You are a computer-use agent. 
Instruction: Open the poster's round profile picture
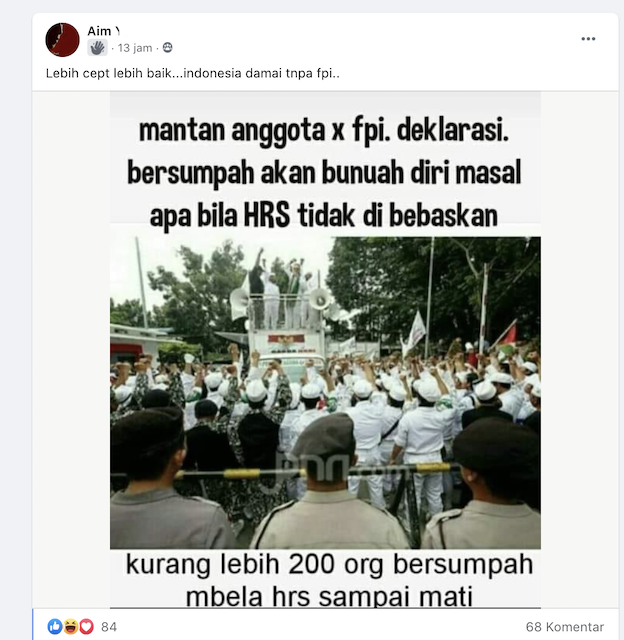[62, 40]
